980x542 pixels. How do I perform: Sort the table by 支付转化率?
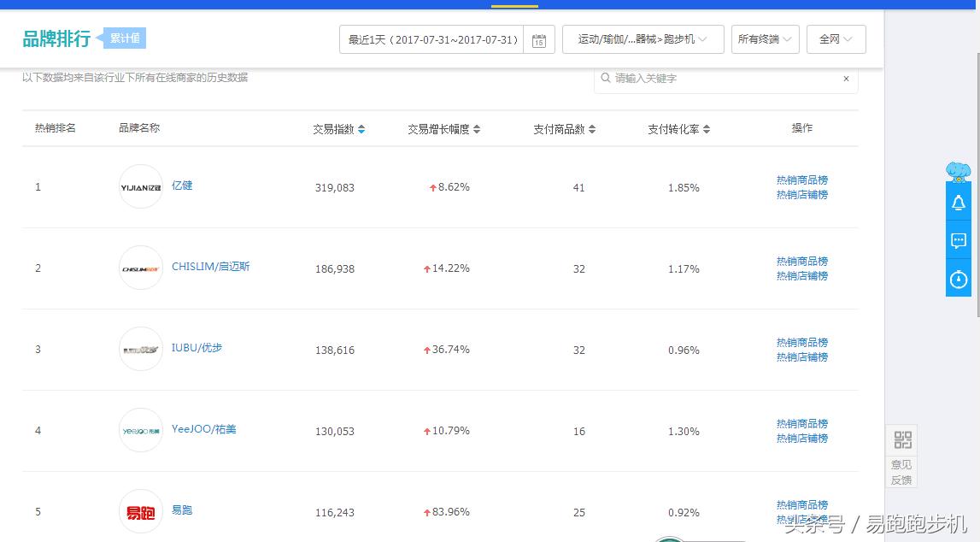click(708, 128)
